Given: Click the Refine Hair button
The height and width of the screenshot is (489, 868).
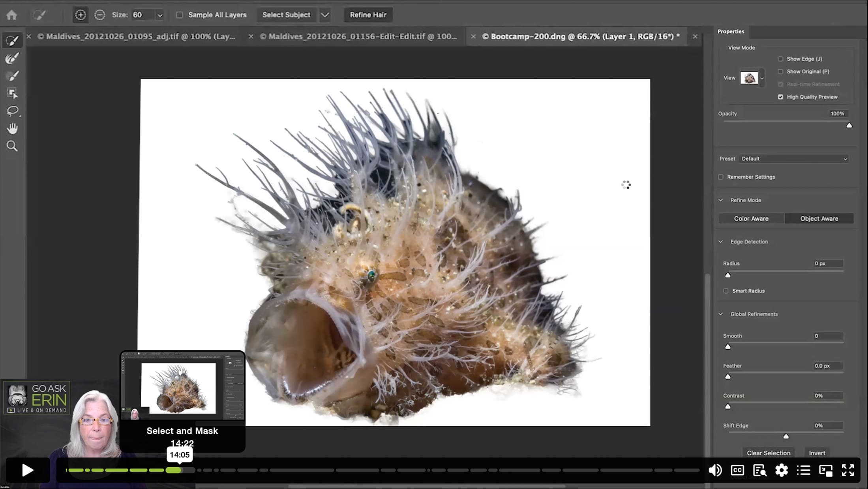Looking at the screenshot, I should pyautogui.click(x=368, y=15).
